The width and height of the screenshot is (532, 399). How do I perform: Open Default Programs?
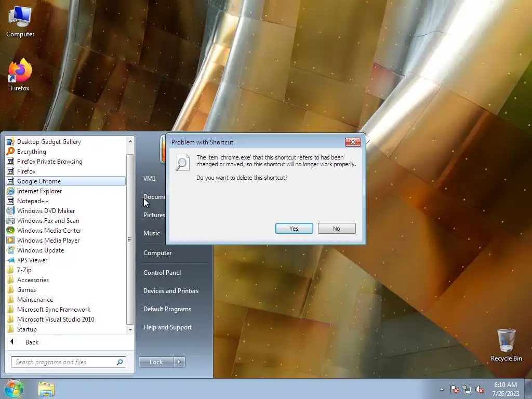coord(167,309)
